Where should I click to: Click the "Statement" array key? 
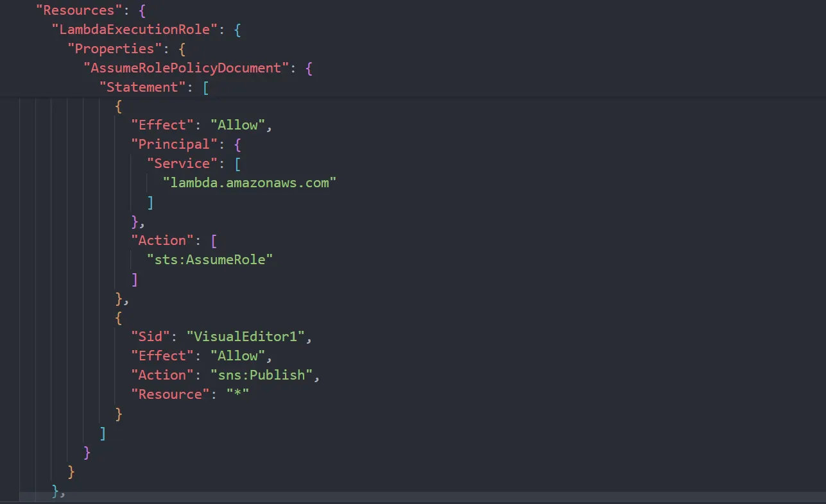(x=141, y=87)
